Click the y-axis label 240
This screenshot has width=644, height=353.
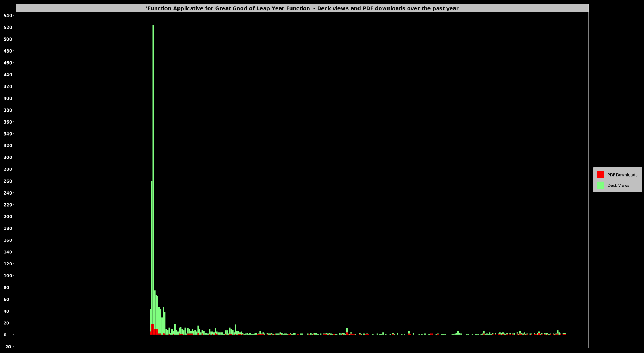point(7,193)
